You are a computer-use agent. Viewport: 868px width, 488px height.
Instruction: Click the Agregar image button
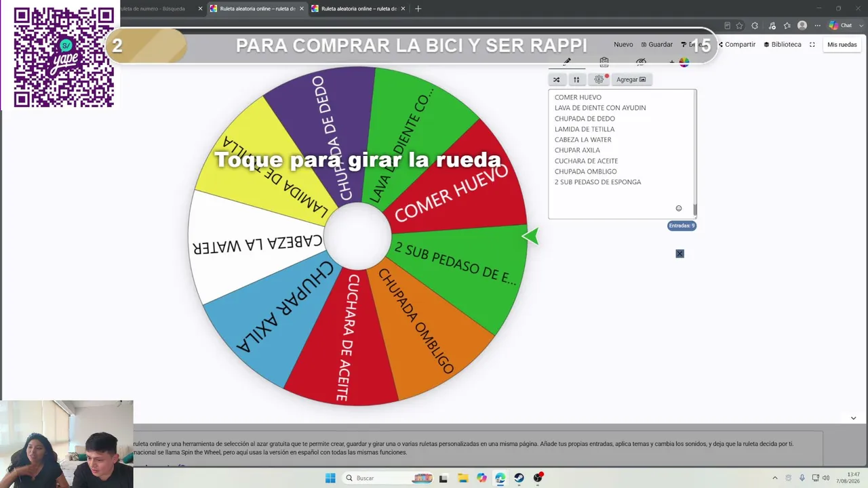pos(631,79)
